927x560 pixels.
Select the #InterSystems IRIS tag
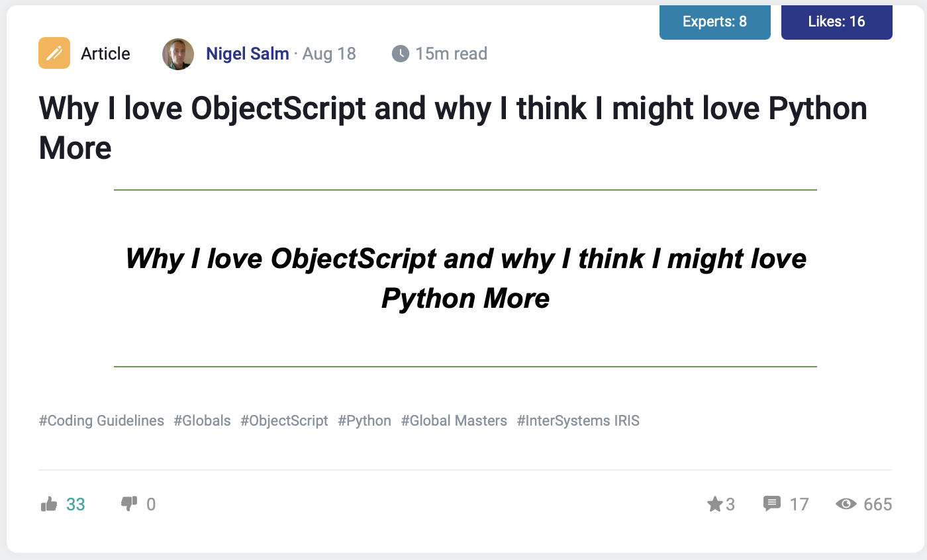coord(578,420)
